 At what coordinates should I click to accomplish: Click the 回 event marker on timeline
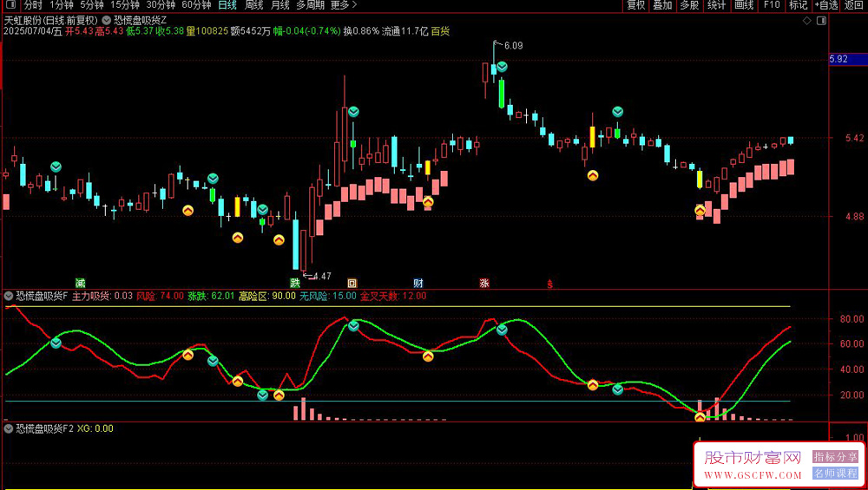[x=352, y=284]
